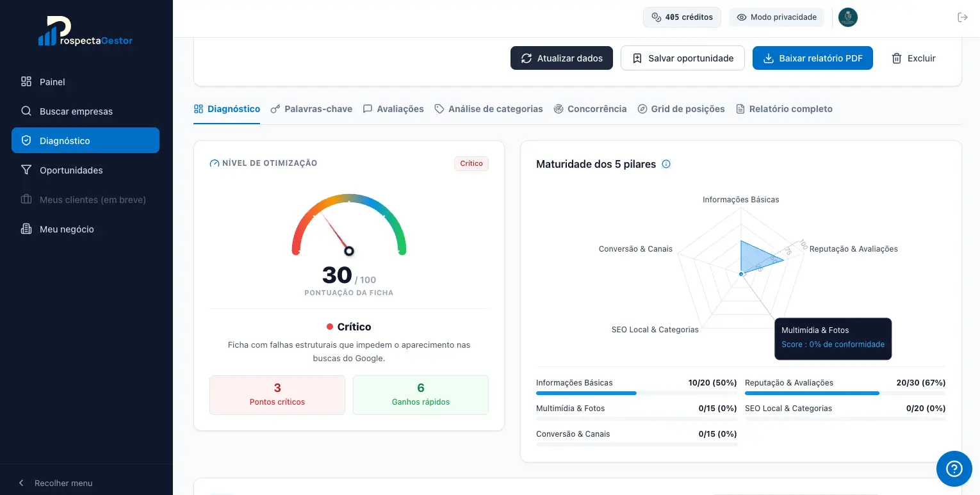
Task: Click the bookmark icon in Salvar oportunidade
Action: point(637,58)
